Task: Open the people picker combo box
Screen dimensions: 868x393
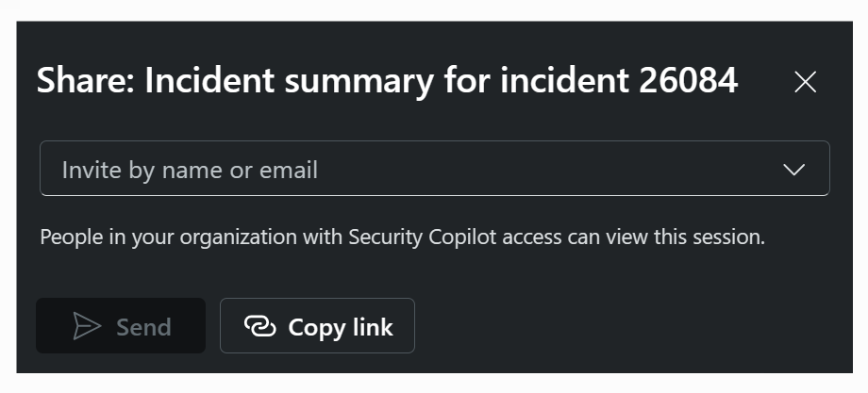Action: click(435, 168)
